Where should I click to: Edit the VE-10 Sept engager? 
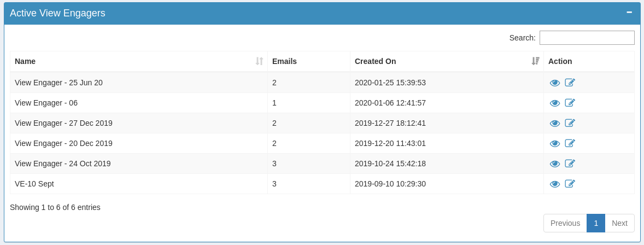point(570,184)
